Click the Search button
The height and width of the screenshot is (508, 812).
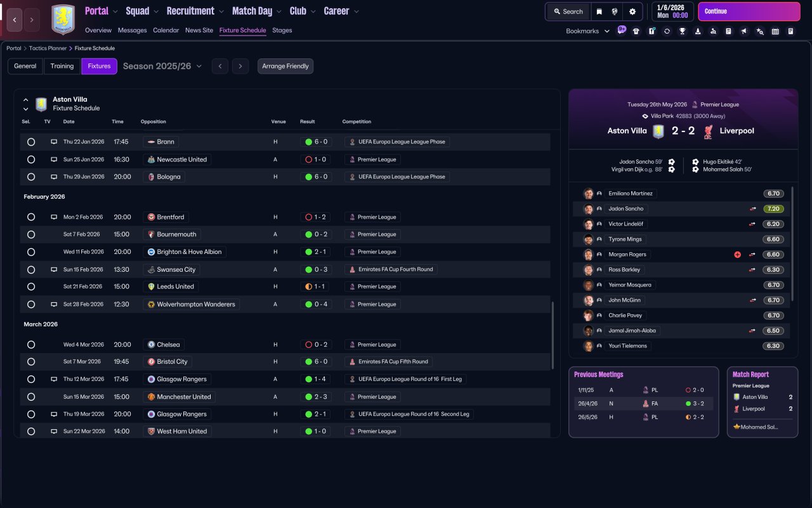(x=568, y=11)
